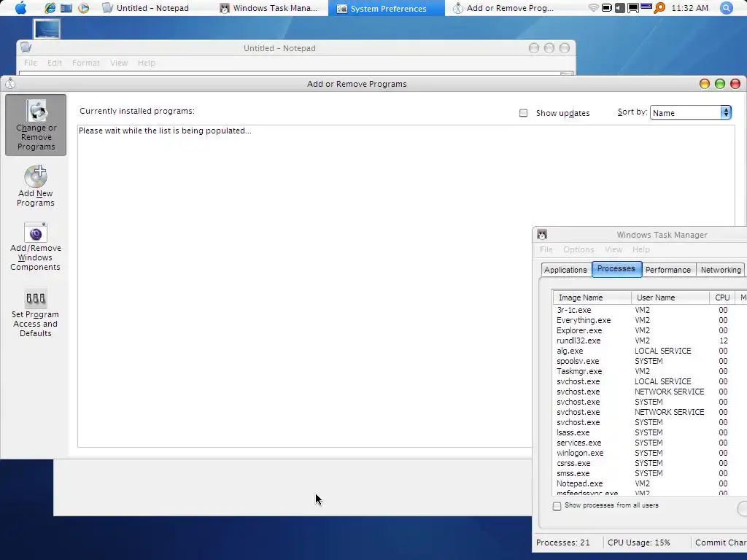Switch to the Applications tab
The image size is (747, 560).
tap(565, 270)
